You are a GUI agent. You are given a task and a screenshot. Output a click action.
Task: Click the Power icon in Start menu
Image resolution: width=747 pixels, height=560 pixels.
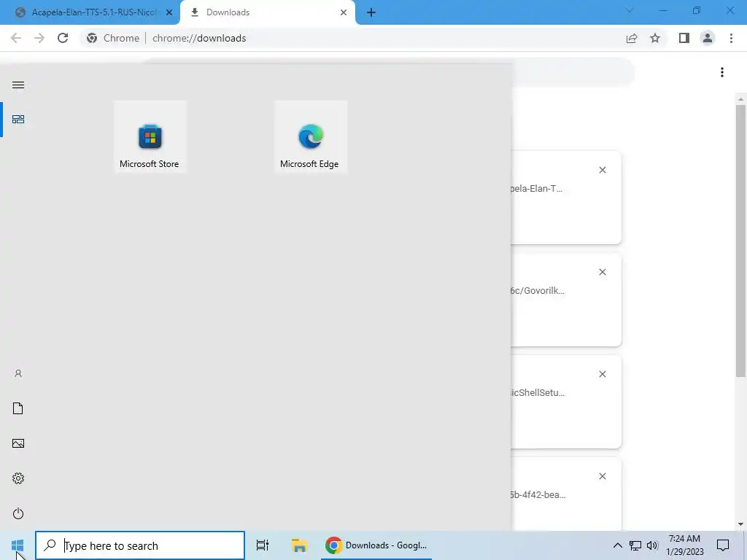coord(18,513)
